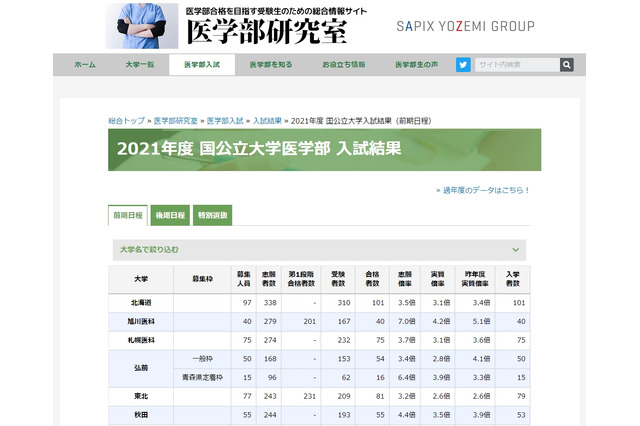This screenshot has height=426, width=640.
Task: Click the 受験者数 column header
Action: pyautogui.click(x=338, y=279)
